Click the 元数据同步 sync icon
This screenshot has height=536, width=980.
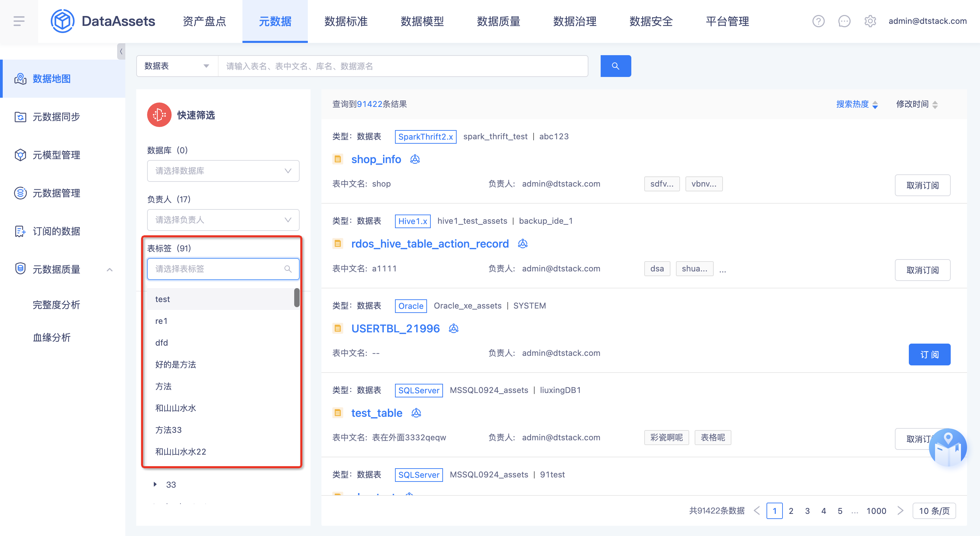tap(20, 117)
